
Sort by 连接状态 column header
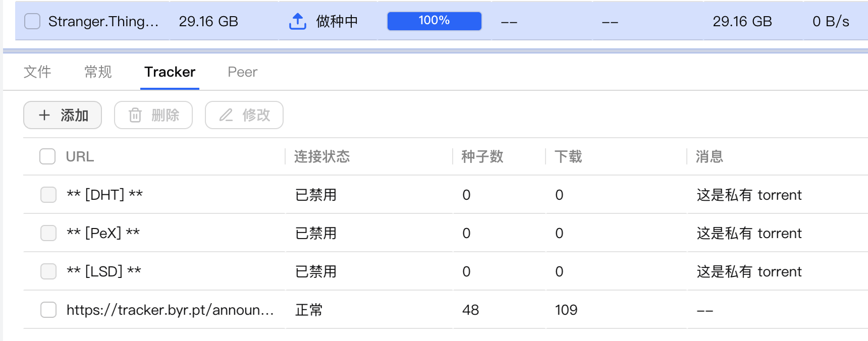[x=322, y=156]
